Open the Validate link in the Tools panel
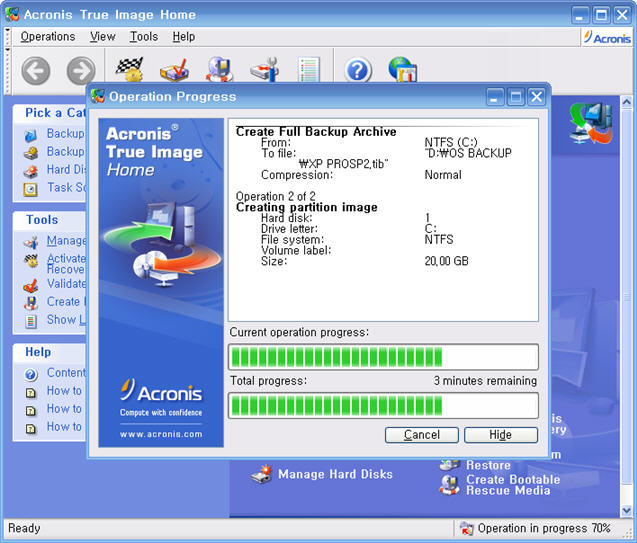 coord(67,283)
